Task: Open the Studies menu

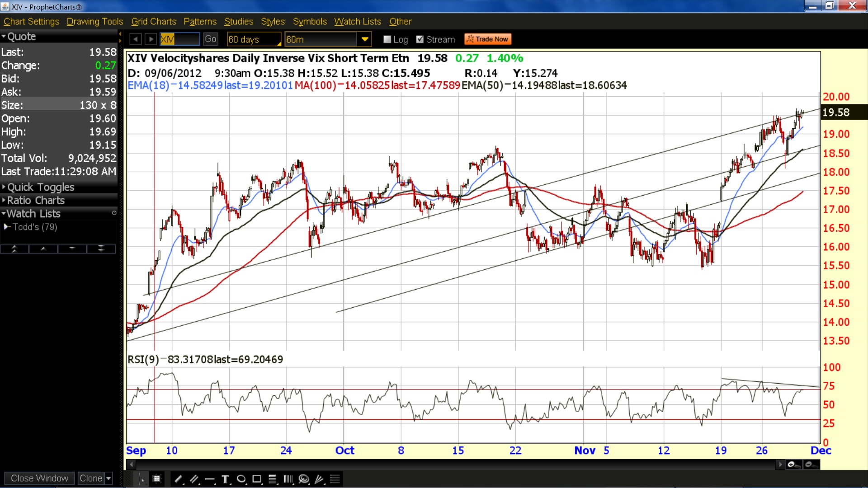Action: (x=239, y=21)
